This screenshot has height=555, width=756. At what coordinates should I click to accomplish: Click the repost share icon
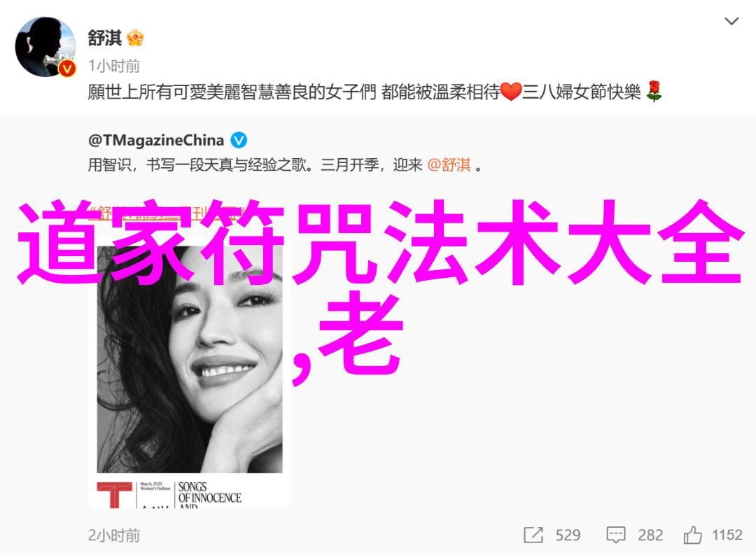coord(533,535)
